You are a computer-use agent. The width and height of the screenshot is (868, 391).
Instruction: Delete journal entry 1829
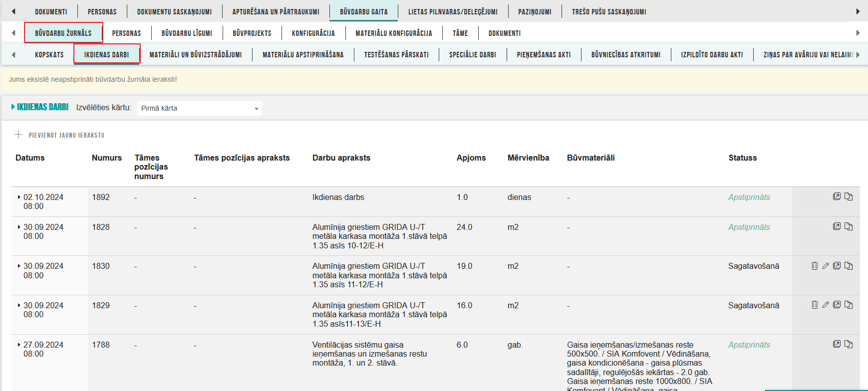pyautogui.click(x=815, y=305)
